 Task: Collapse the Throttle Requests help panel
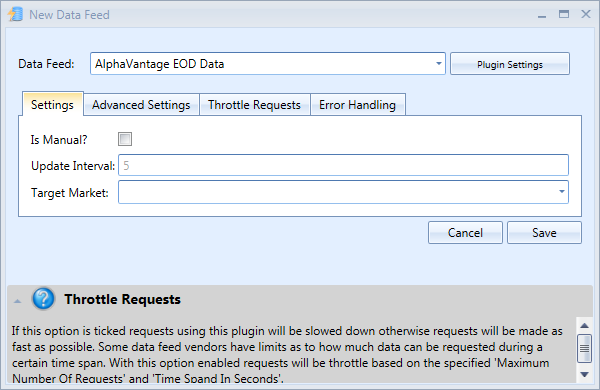[18, 301]
